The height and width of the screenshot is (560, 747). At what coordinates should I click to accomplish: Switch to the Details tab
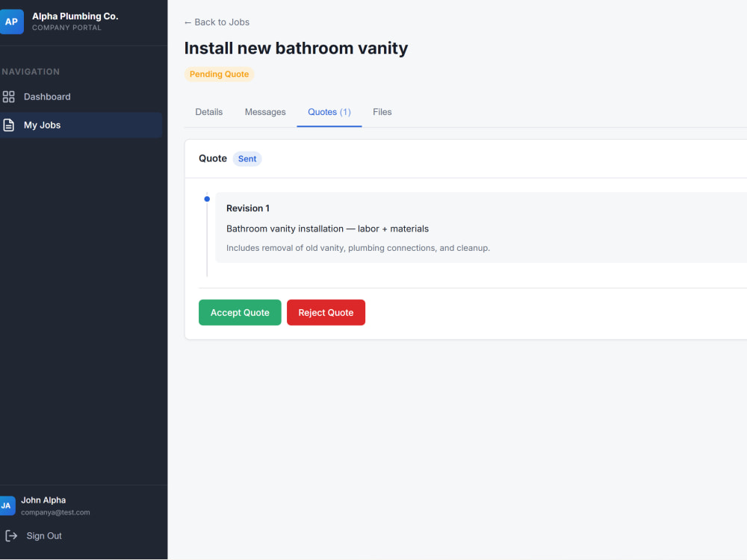point(208,112)
